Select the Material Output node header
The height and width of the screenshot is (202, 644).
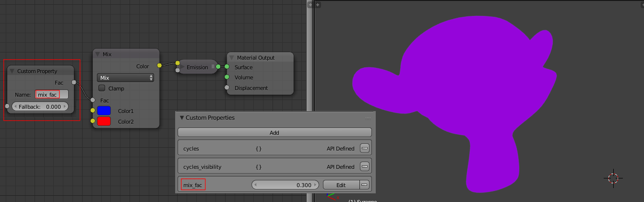tap(260, 58)
